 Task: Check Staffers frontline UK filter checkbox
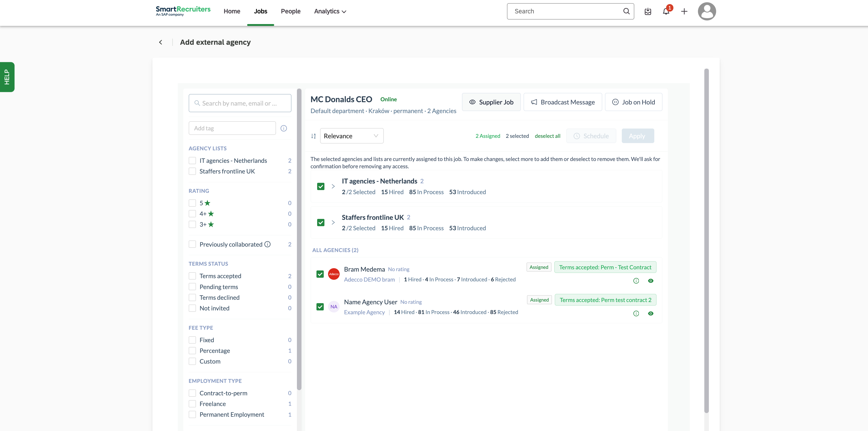[x=192, y=171]
